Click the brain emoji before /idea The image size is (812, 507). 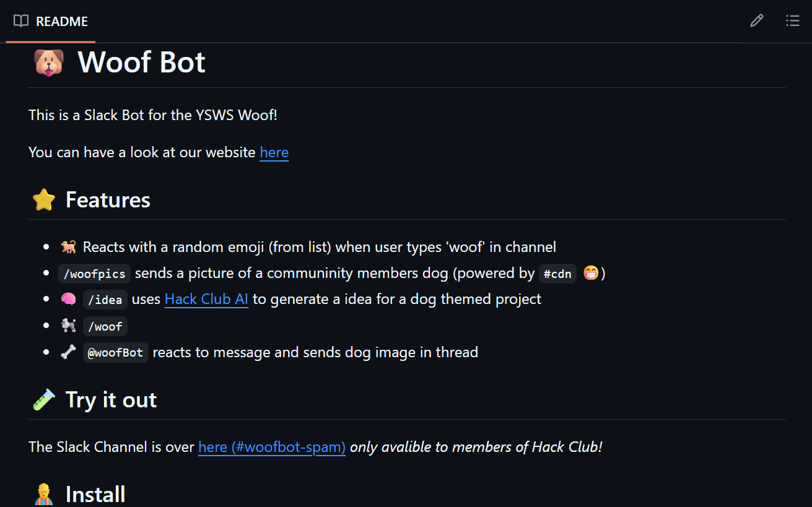(x=68, y=300)
